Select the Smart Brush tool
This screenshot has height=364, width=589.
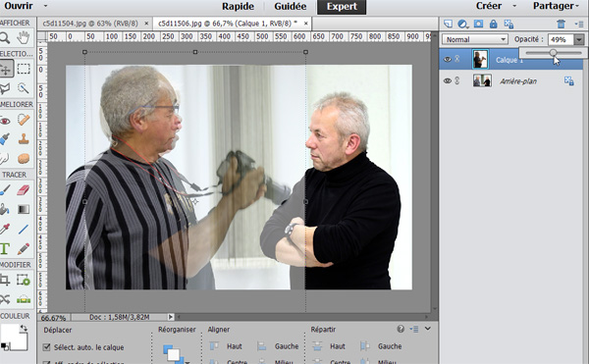pyautogui.click(x=5, y=139)
